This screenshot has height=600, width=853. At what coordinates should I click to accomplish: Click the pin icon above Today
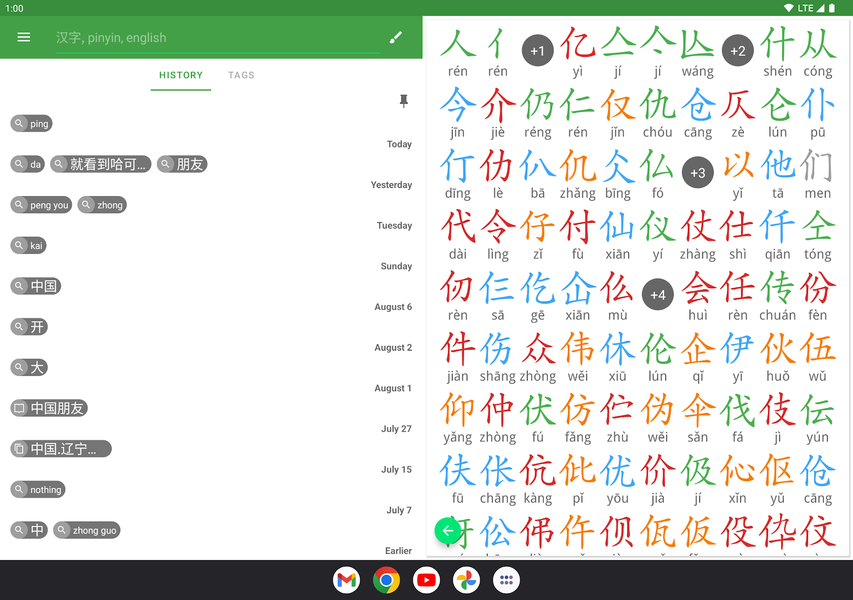point(403,101)
